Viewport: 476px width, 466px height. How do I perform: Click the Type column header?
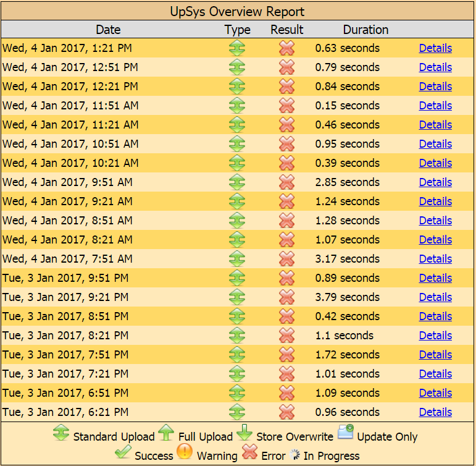(x=238, y=30)
